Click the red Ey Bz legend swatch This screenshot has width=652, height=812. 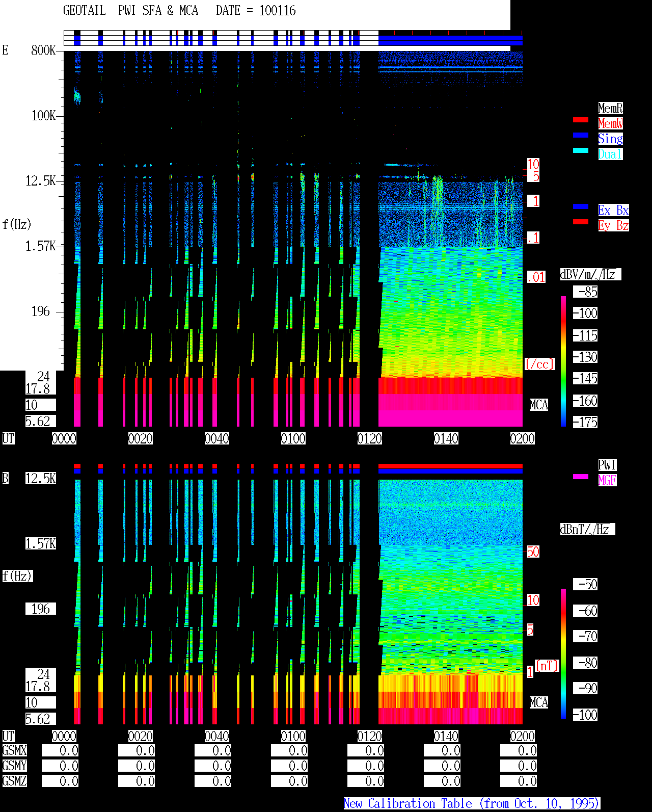[581, 222]
